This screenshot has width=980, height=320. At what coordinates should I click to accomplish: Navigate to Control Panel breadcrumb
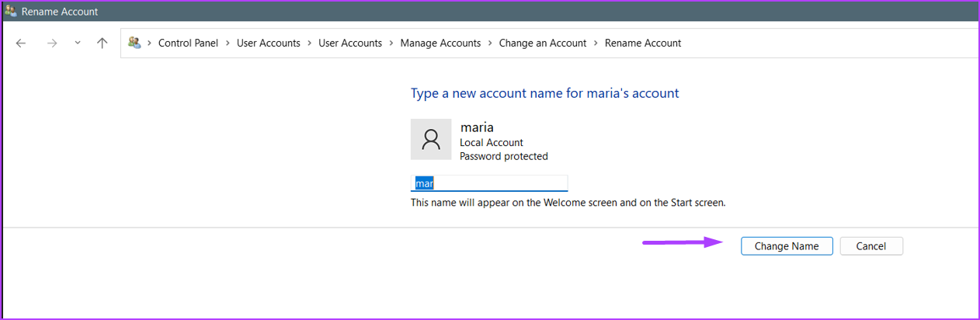pyautogui.click(x=189, y=43)
